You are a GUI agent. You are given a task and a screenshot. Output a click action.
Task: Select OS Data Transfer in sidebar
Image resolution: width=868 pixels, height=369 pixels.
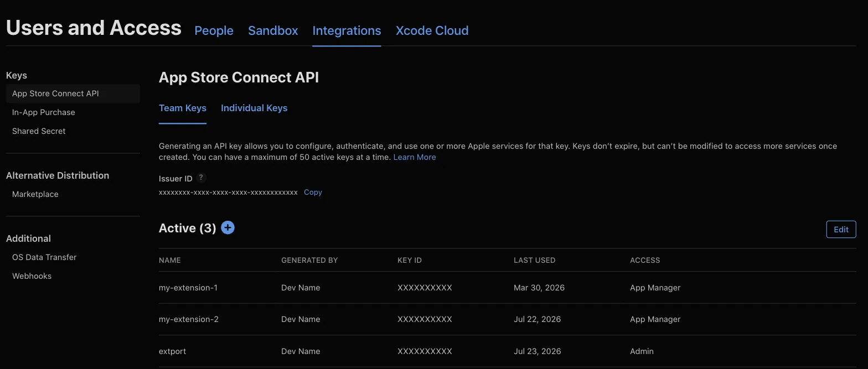tap(44, 257)
